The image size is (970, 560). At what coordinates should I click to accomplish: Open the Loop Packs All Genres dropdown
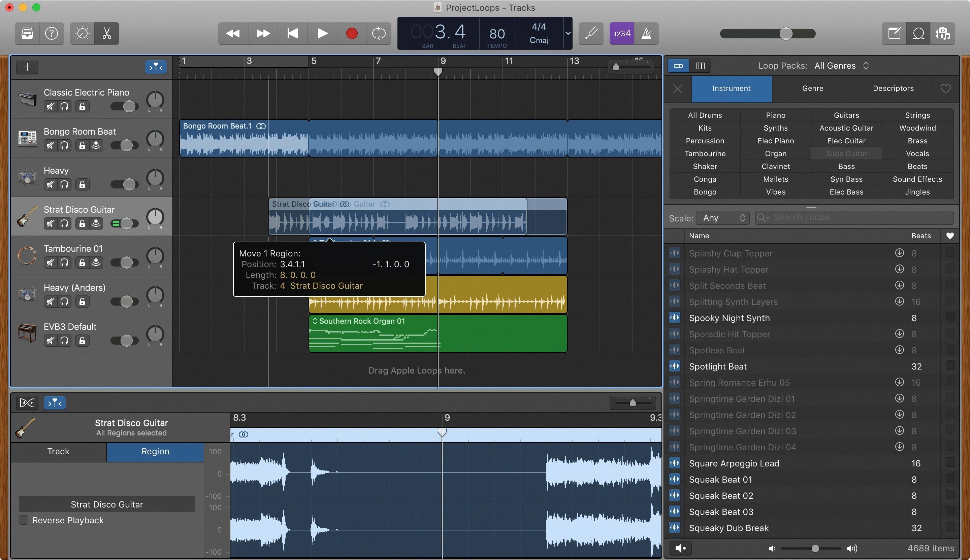coord(841,65)
